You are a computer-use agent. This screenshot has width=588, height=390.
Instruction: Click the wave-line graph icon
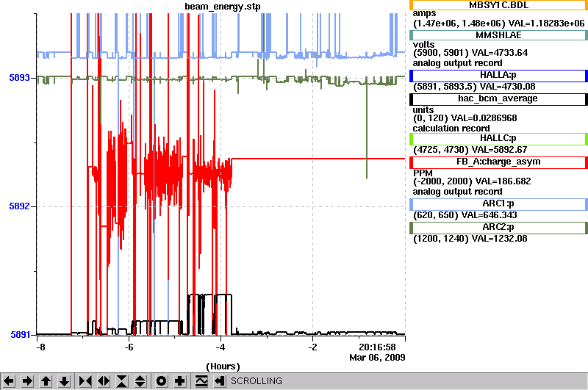click(x=201, y=381)
